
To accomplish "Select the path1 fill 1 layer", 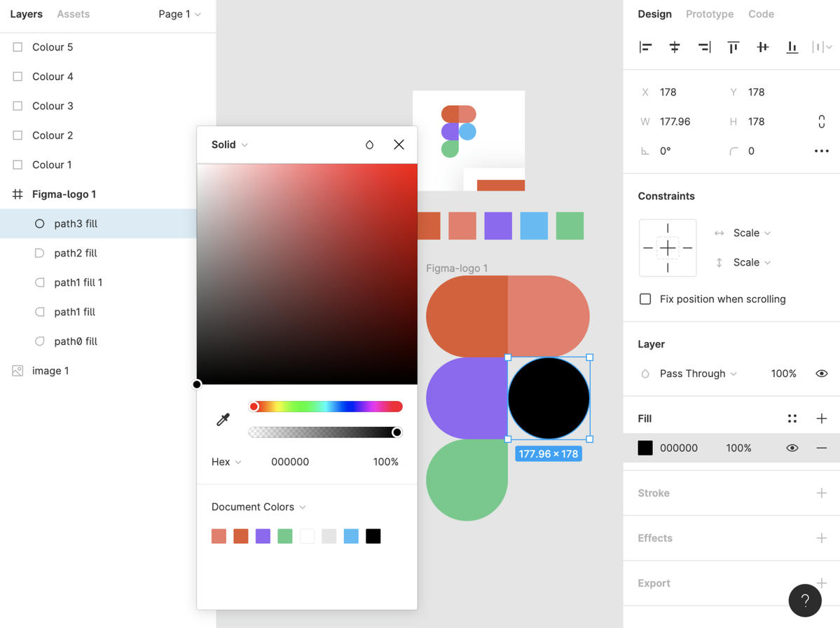I will 98,282.
